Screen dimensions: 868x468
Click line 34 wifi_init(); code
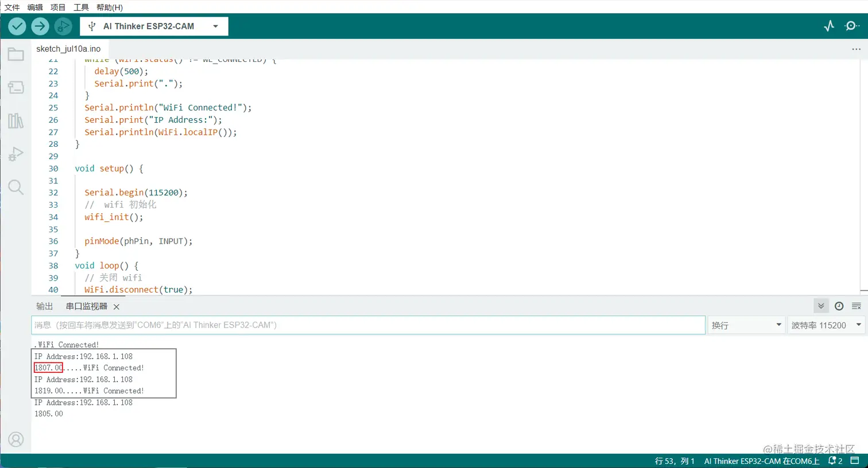(x=114, y=217)
